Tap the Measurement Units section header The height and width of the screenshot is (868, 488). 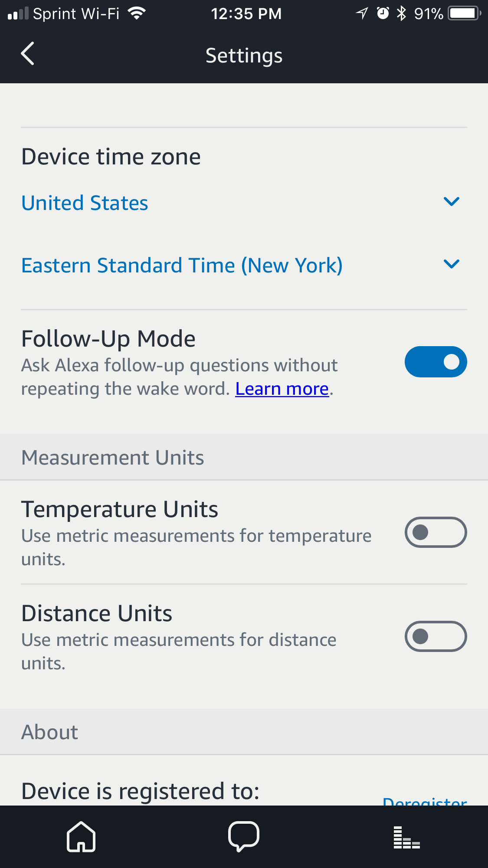point(113,458)
